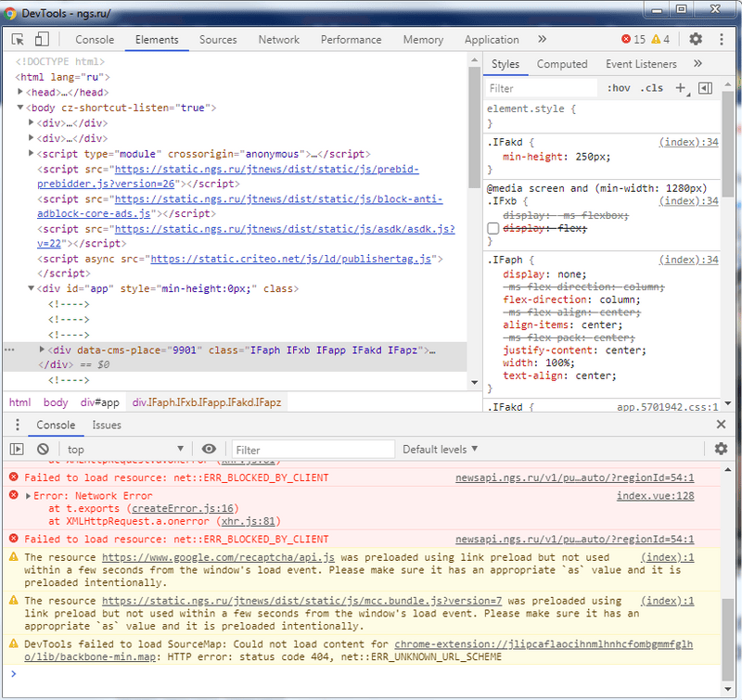742x700 pixels.
Task: Open DevTools settings gear
Action: [x=696, y=39]
